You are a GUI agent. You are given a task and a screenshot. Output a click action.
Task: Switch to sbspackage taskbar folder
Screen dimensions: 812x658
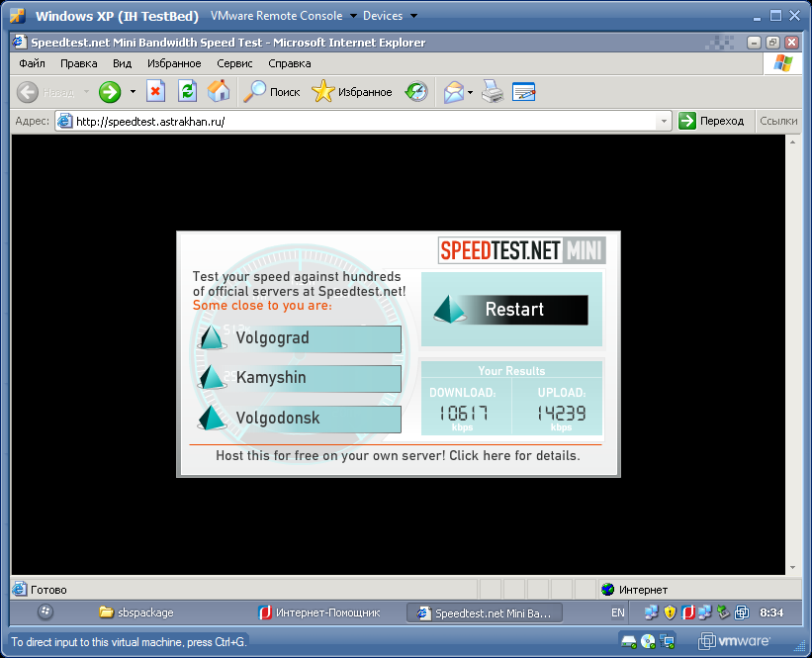coord(136,612)
